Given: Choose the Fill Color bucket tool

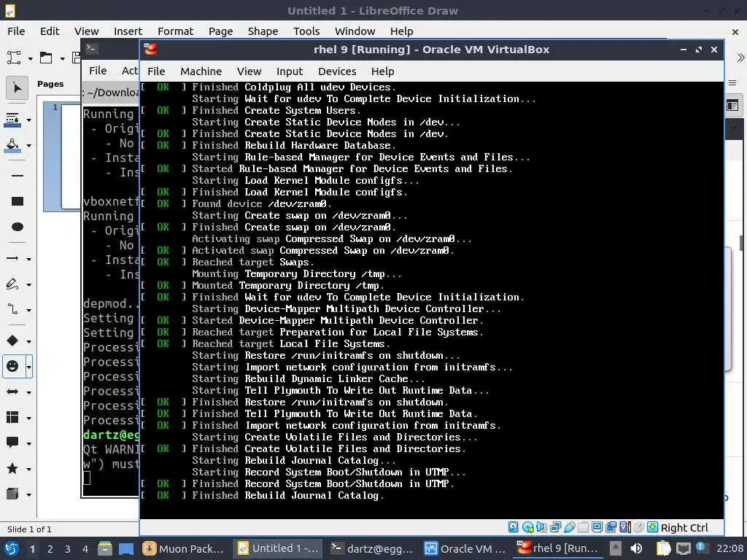Looking at the screenshot, I should (13, 145).
